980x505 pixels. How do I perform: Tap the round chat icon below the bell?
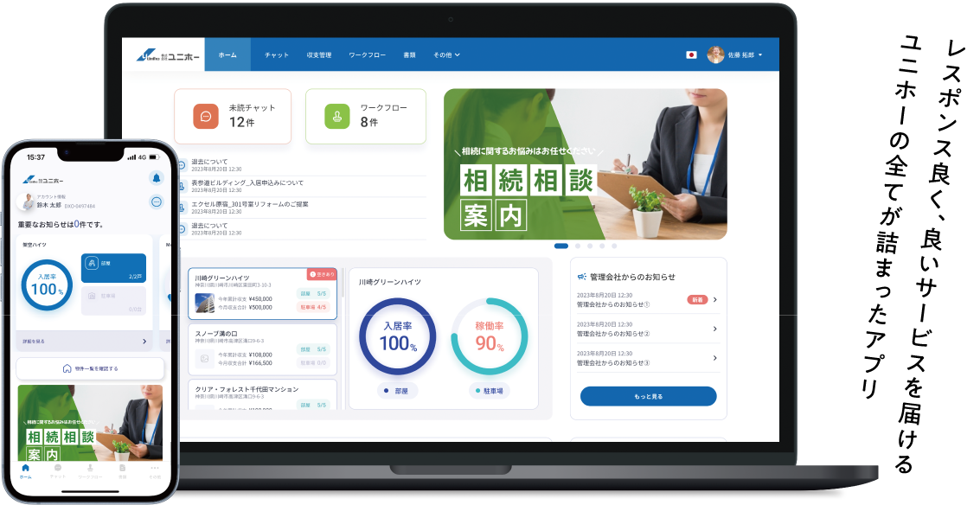pos(157,201)
